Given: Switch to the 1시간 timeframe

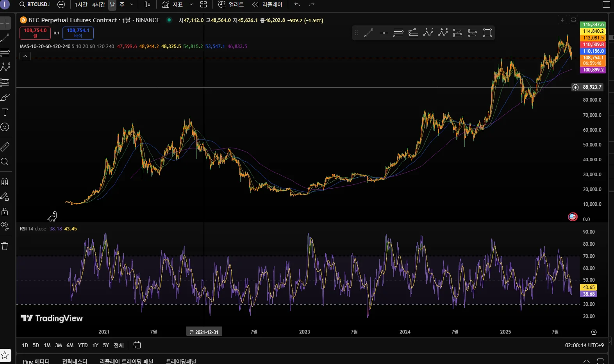Looking at the screenshot, I should tap(81, 5).
